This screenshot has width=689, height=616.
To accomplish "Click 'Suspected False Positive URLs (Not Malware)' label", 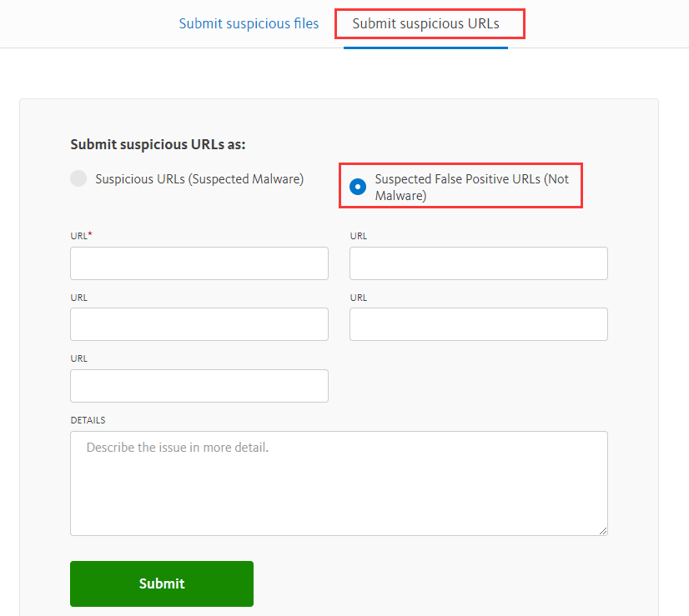I will [471, 187].
